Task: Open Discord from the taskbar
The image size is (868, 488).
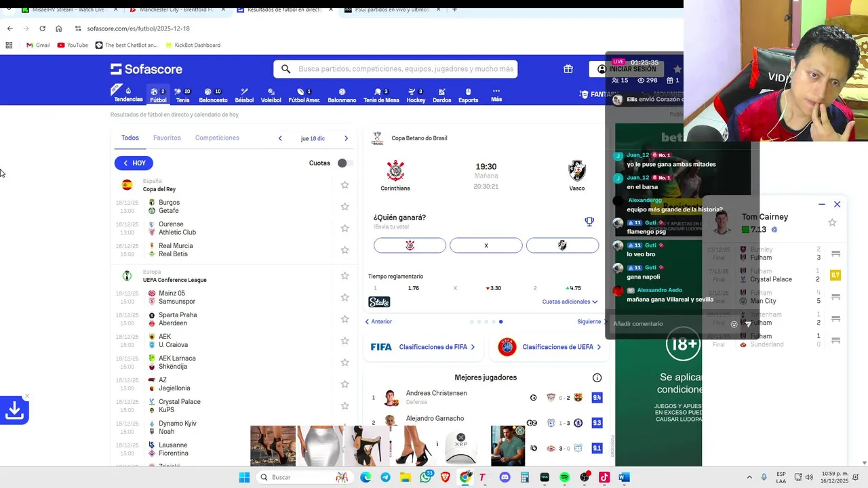Action: [505, 477]
